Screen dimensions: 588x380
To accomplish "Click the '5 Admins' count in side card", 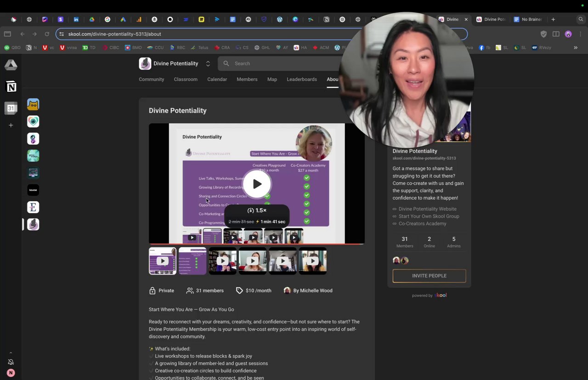I will [454, 242].
